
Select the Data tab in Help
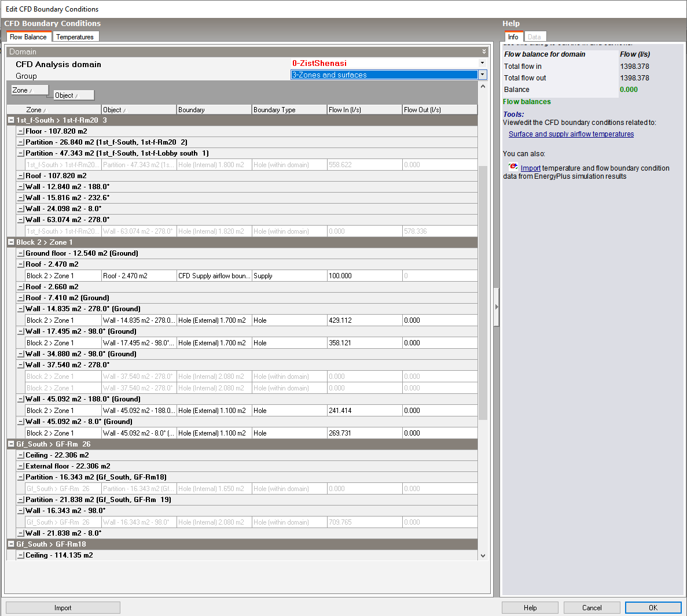pyautogui.click(x=534, y=37)
